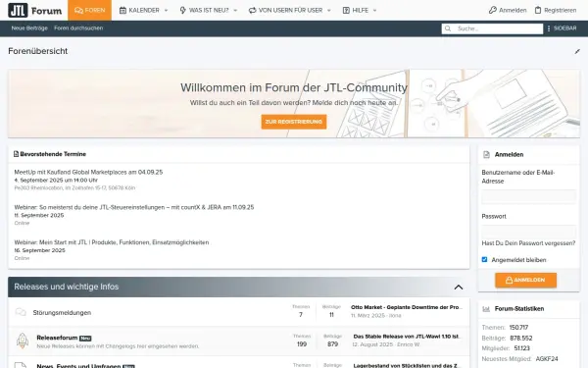Expand the Hilfe dropdown arrow
This screenshot has height=368, width=588.
(x=374, y=11)
